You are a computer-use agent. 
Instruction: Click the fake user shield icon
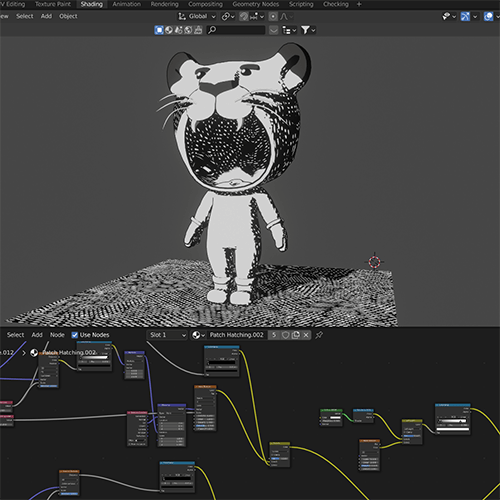285,335
